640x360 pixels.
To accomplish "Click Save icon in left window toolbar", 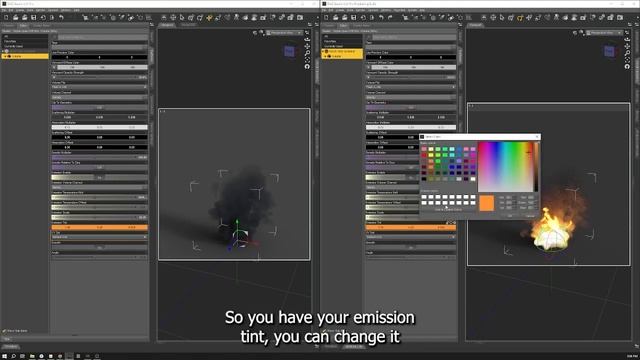I will (x=33, y=18).
